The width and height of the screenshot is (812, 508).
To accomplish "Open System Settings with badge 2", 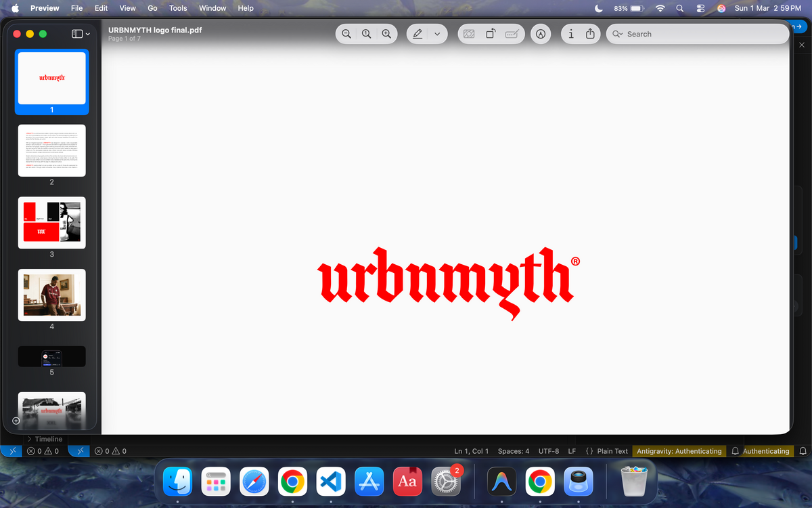I will click(446, 482).
